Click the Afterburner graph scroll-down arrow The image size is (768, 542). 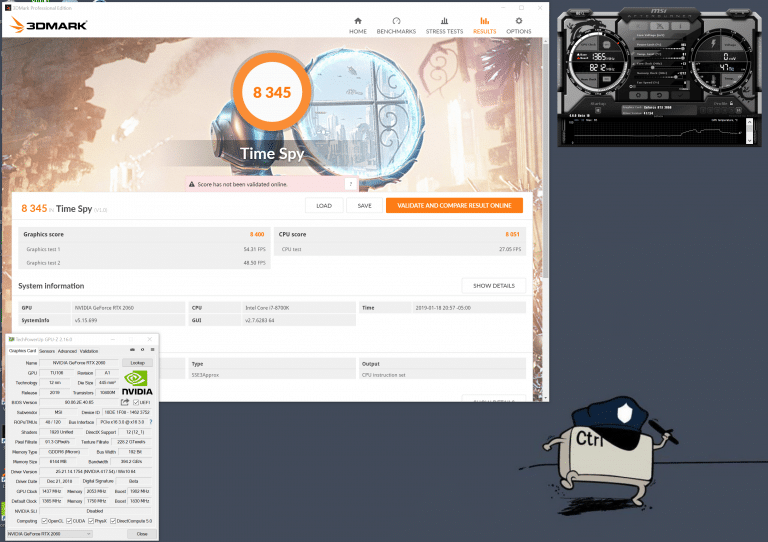(x=749, y=141)
